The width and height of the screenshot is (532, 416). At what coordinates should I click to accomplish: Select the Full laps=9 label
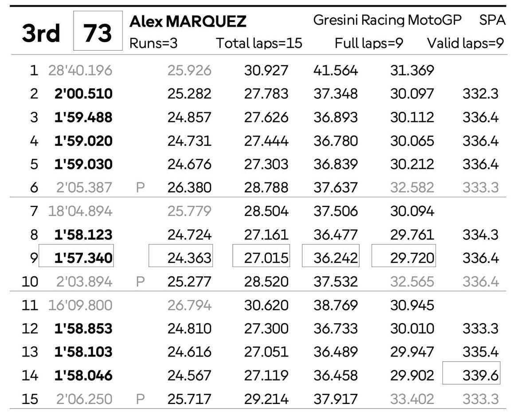point(368,43)
